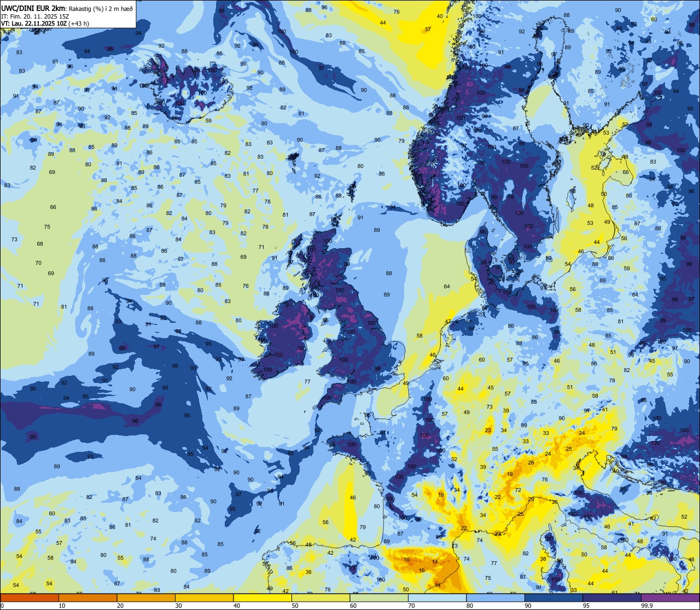Pick the legend swatch between 10 and 20
Viewport: 700px width, 610px height.
[87, 597]
